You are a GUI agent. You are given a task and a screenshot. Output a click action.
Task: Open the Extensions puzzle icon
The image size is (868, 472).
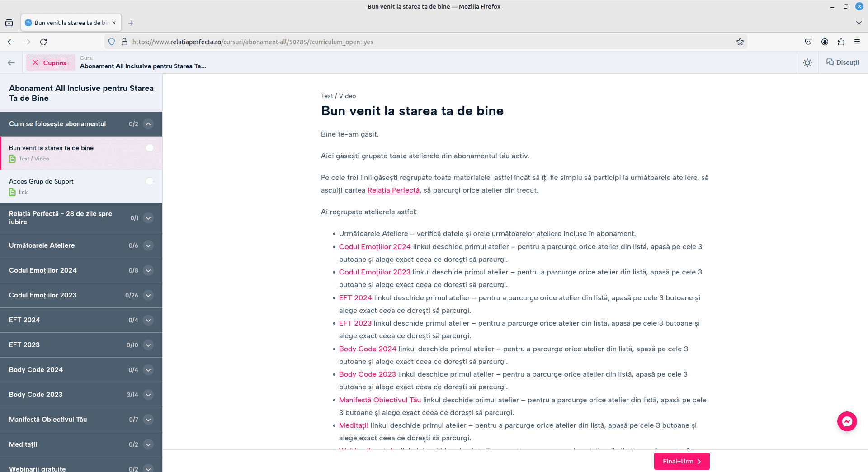841,42
